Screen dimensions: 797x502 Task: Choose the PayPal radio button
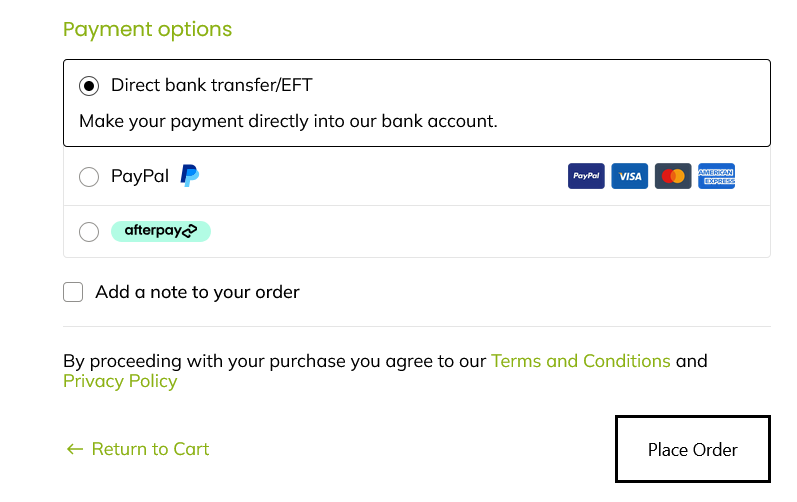pyautogui.click(x=89, y=177)
